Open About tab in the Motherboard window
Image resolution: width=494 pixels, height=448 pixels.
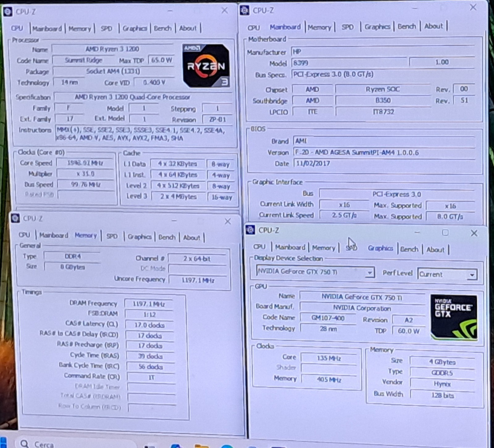pyautogui.click(x=433, y=26)
